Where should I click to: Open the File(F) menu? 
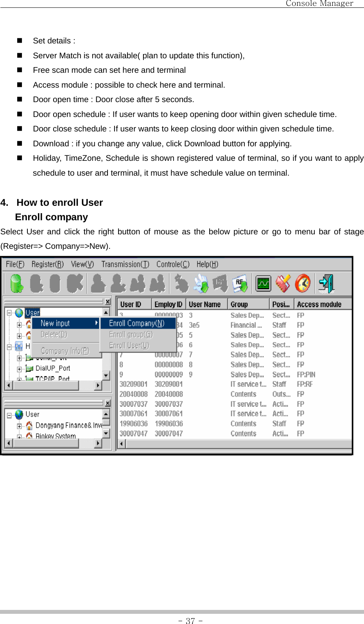15,264
